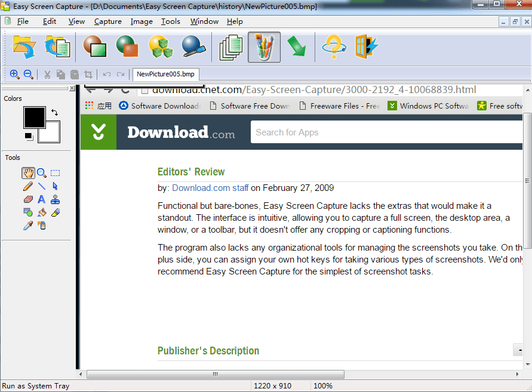This screenshot has width=532, height=392.
Task: Click the Windows PC Softwa bookmark
Action: [428, 106]
